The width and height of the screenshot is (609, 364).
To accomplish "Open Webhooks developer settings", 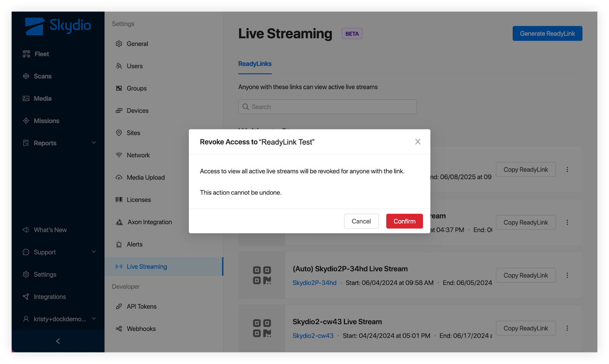I will click(x=141, y=329).
